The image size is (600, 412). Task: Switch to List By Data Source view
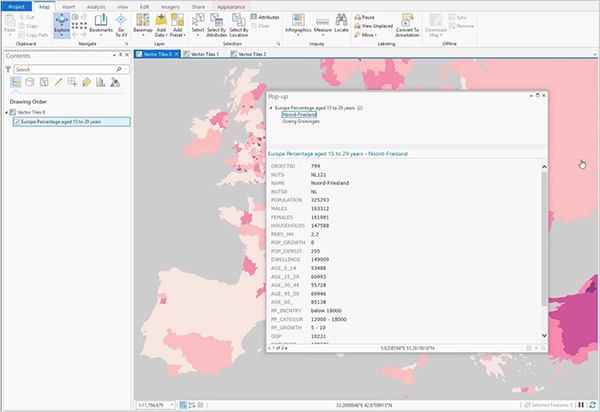pyautogui.click(x=28, y=82)
